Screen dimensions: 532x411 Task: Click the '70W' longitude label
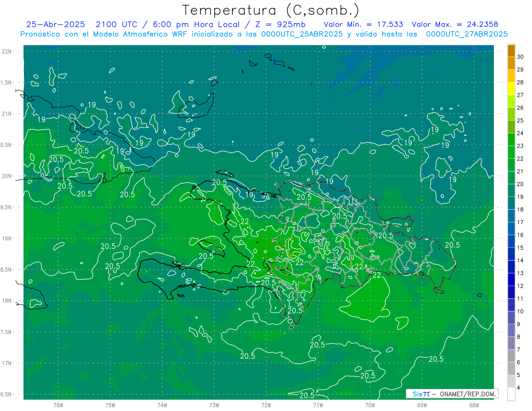[370, 405]
